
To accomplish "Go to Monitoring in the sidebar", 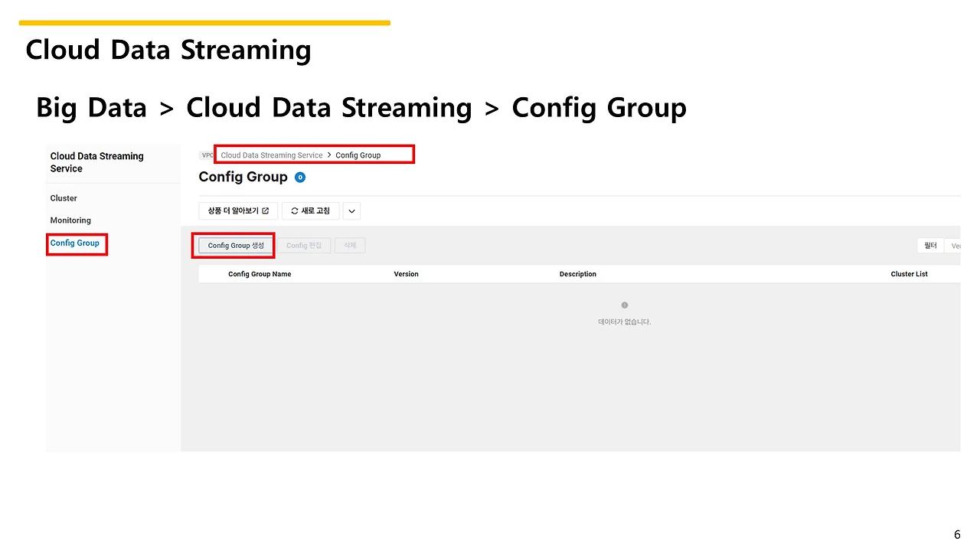I will pyautogui.click(x=70, y=220).
